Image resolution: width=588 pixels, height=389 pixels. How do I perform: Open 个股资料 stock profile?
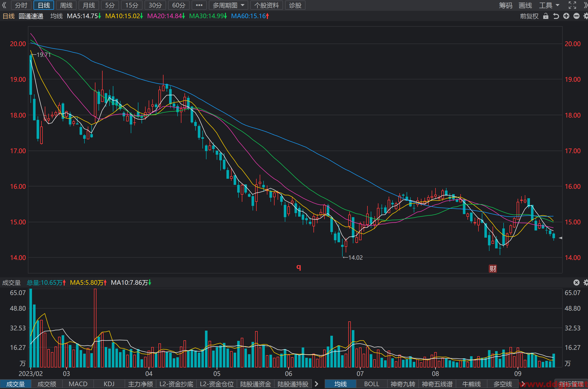[x=266, y=5]
